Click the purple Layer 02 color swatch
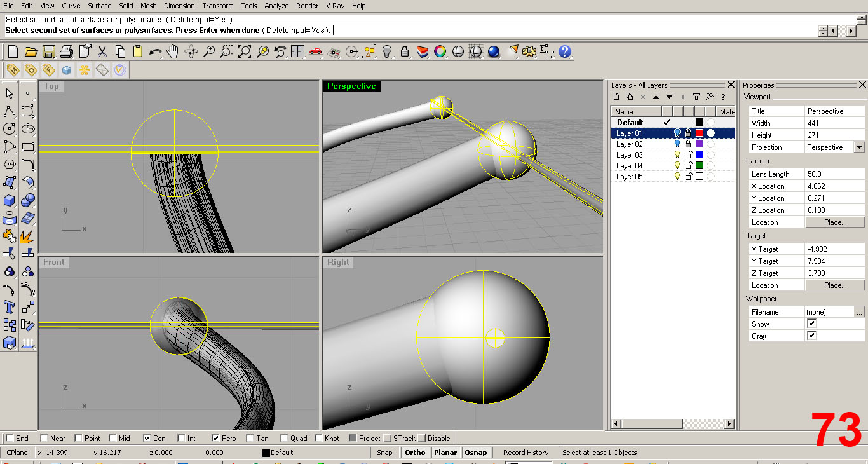Image resolution: width=868 pixels, height=464 pixels. (700, 144)
